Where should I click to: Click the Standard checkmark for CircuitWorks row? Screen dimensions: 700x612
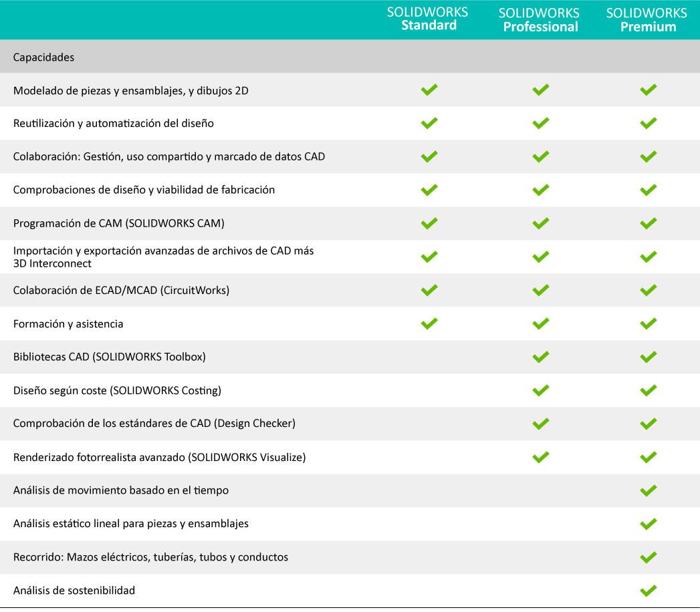(429, 291)
